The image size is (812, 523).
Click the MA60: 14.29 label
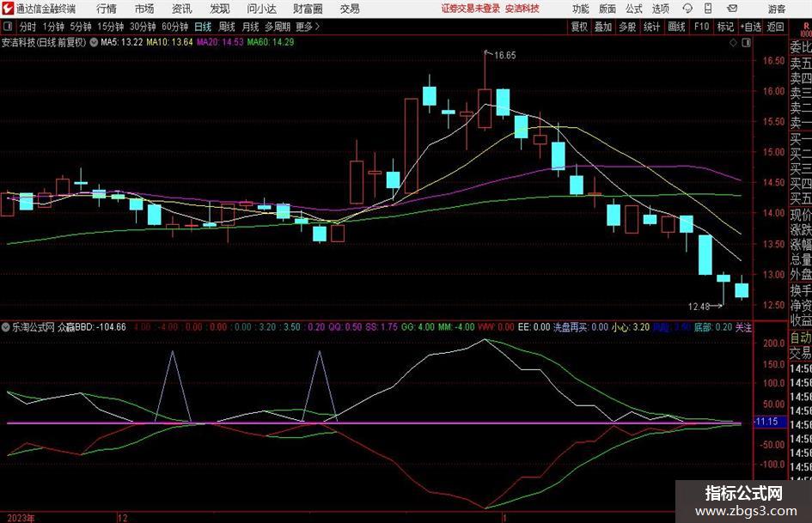[271, 42]
